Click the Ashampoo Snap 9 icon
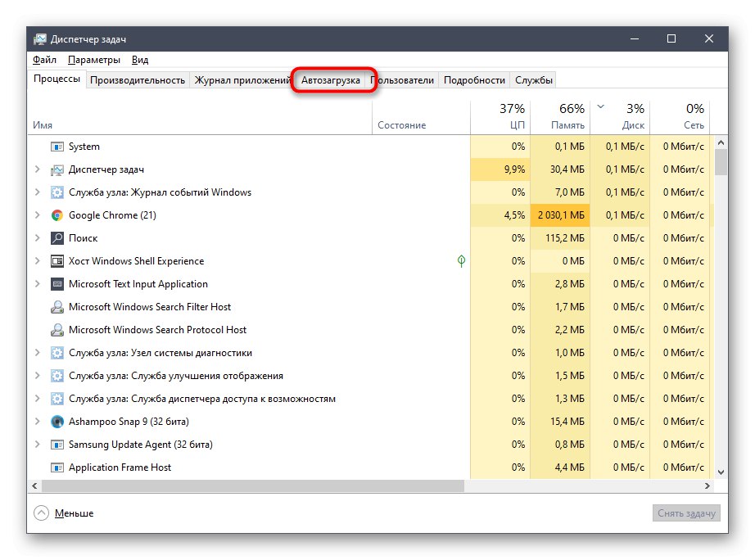The width and height of the screenshot is (755, 560). [x=57, y=422]
